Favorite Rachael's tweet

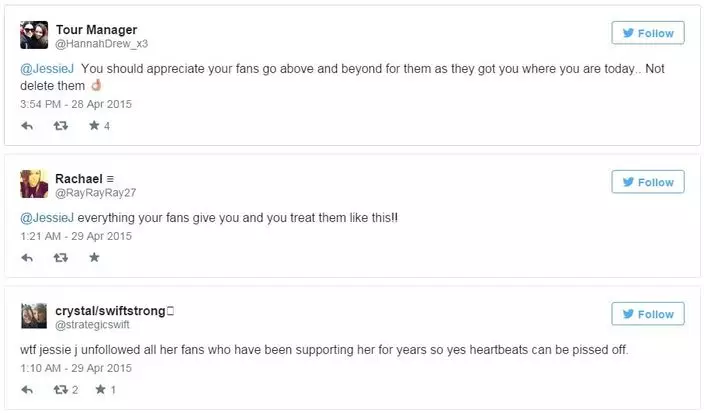(94, 258)
